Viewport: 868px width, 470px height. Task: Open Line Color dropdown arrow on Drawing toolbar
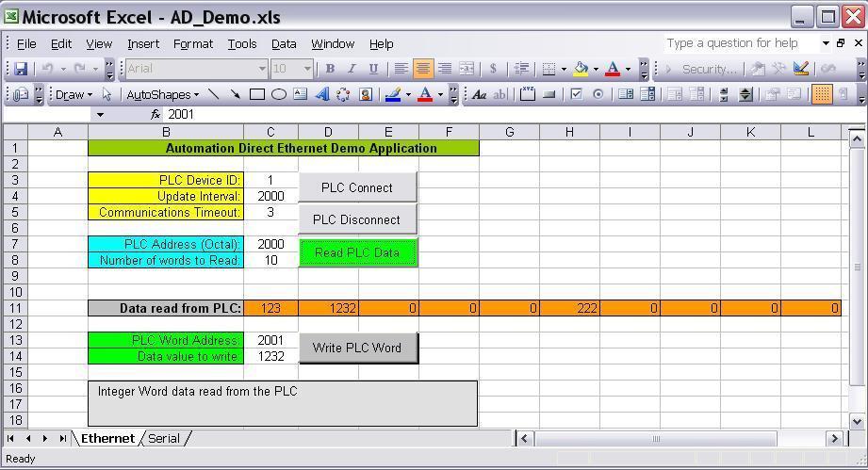408,94
